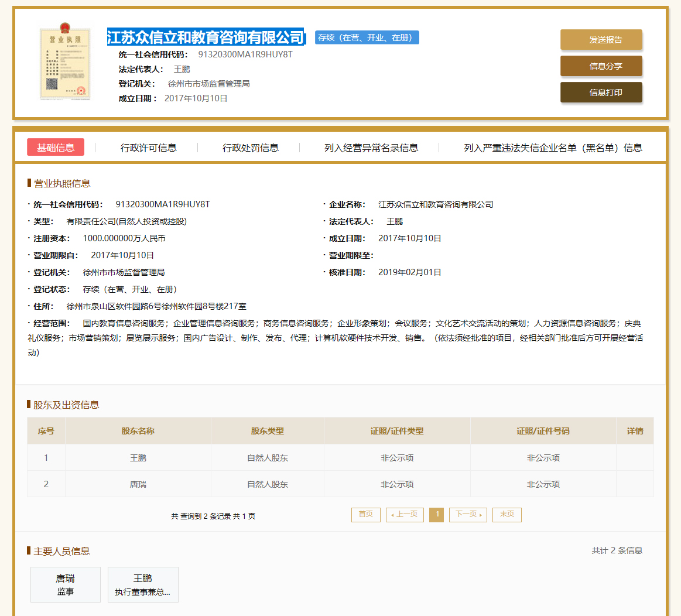Click the 上一页 previous page arrow
This screenshot has height=616, width=681.
tap(404, 515)
